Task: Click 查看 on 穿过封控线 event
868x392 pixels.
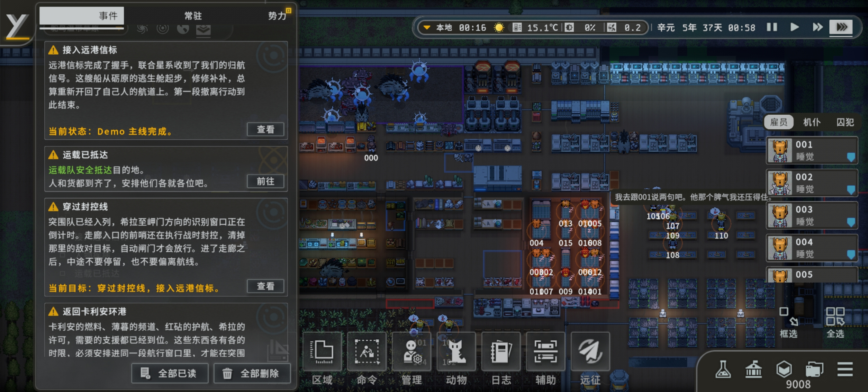Action: point(266,286)
